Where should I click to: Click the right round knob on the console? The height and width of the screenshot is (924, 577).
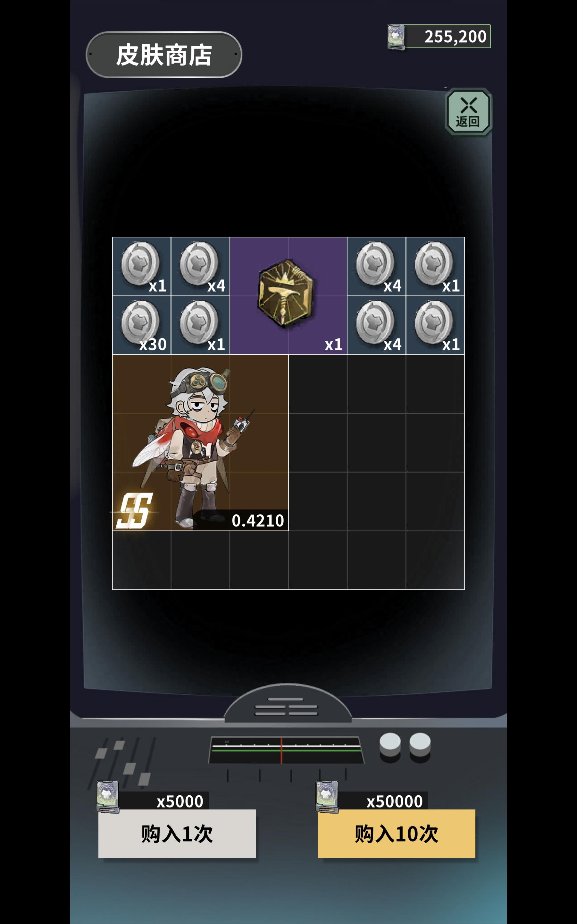420,747
